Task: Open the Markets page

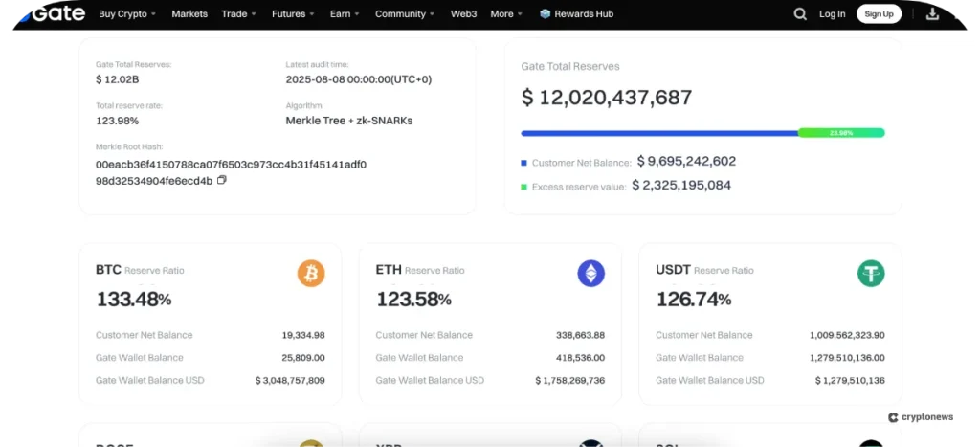Action: 189,13
